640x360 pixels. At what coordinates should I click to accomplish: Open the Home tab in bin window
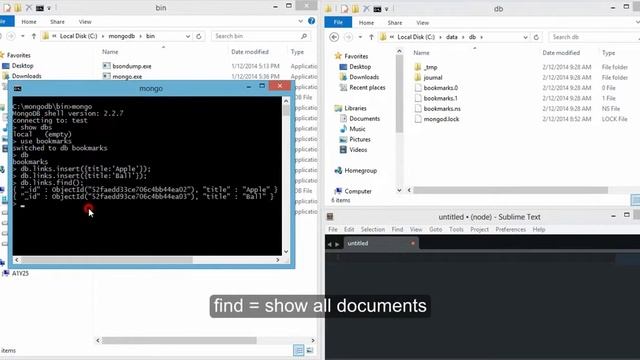[29, 22]
